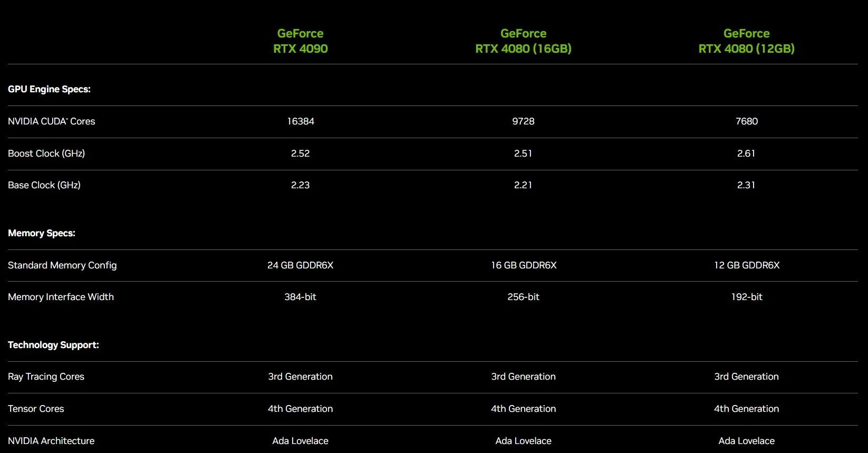This screenshot has width=868, height=453.
Task: Click the 2.23 base clock value
Action: 301,185
